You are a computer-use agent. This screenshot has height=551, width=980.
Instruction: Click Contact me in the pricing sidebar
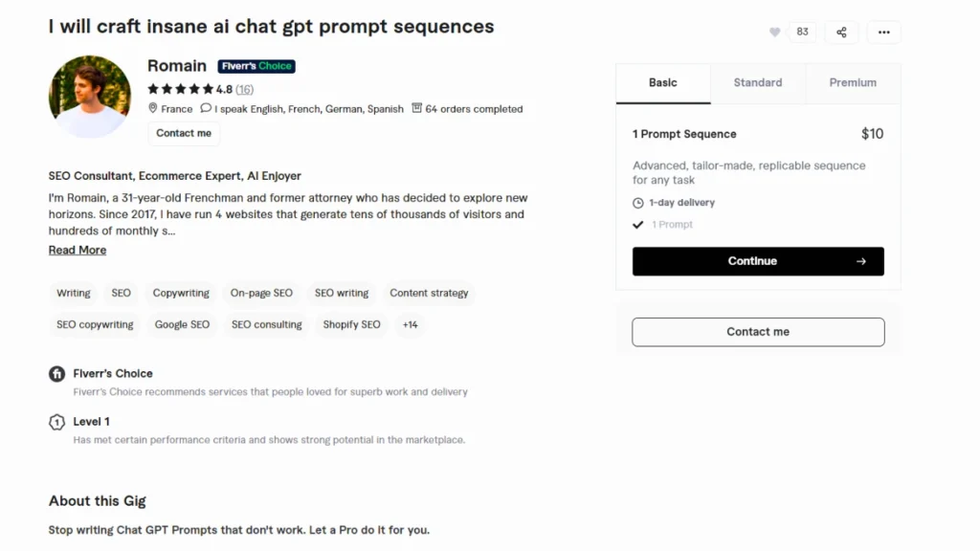tap(758, 332)
